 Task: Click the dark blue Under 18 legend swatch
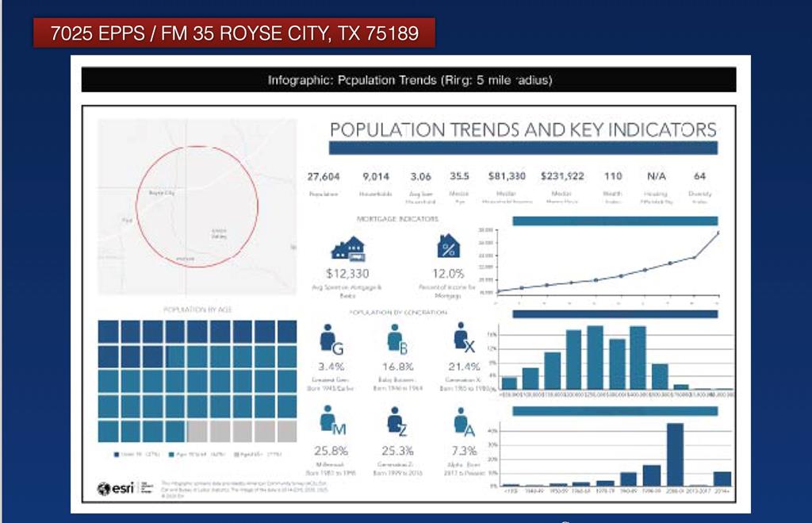pyautogui.click(x=117, y=455)
